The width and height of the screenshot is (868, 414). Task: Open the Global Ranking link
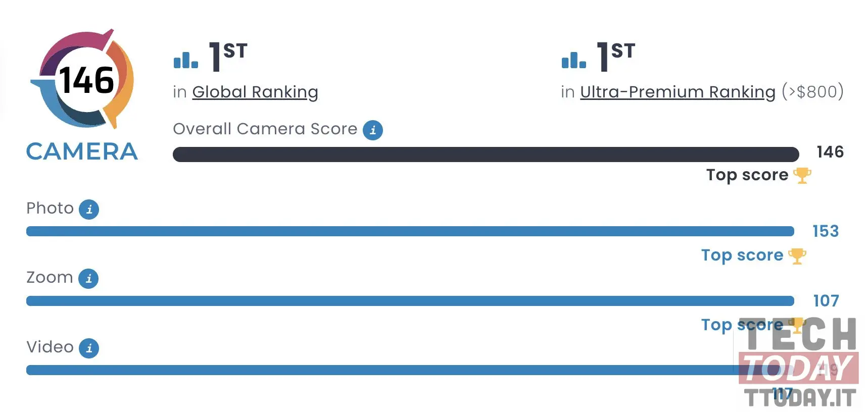tap(255, 92)
